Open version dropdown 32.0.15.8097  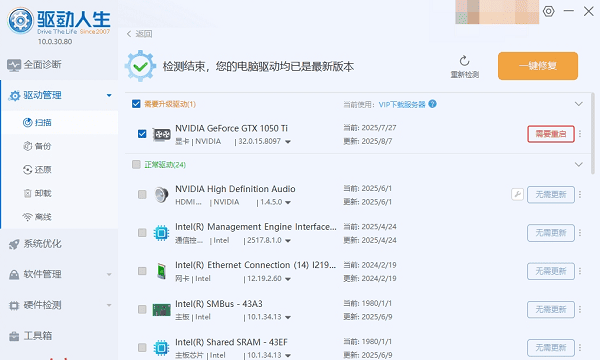[288, 142]
